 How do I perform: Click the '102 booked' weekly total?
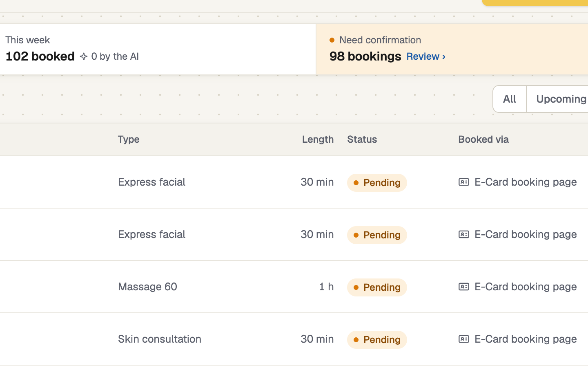(x=40, y=56)
